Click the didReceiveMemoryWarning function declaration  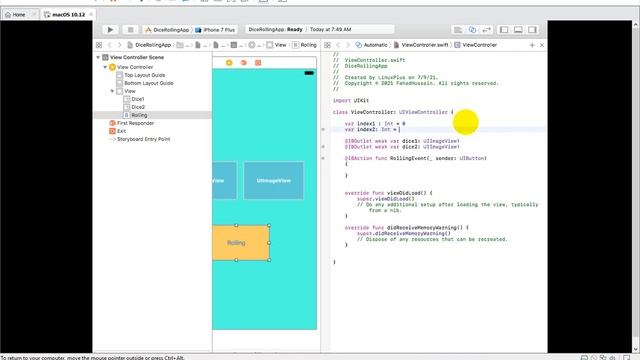pos(407,228)
